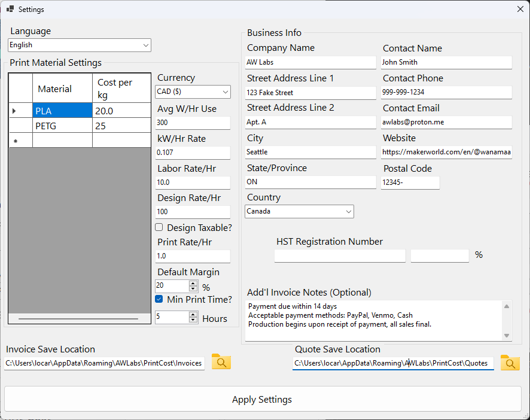This screenshot has height=420, width=530.
Task: Select the Contact Email field
Action: pos(446,121)
